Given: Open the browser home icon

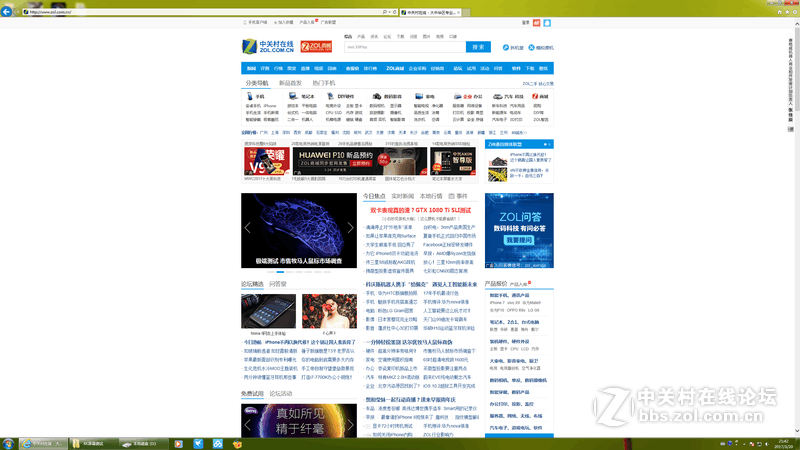Looking at the screenshot, I should (x=779, y=12).
